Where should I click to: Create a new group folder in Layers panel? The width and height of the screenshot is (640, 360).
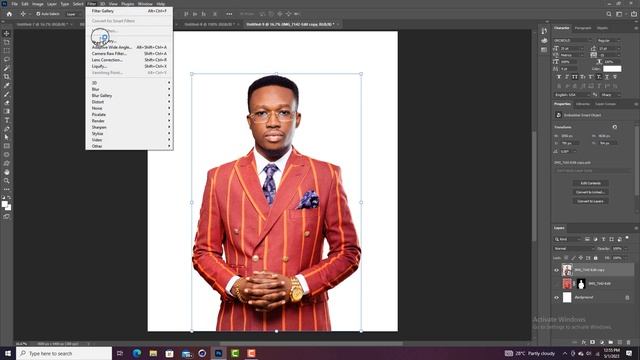[611, 342]
